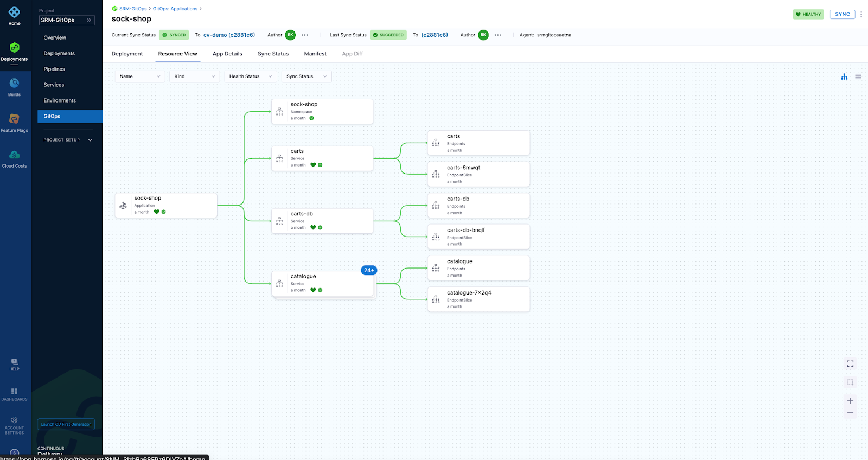868x460 pixels.
Task: Expand the PROJECT SETUP section
Action: click(68, 140)
